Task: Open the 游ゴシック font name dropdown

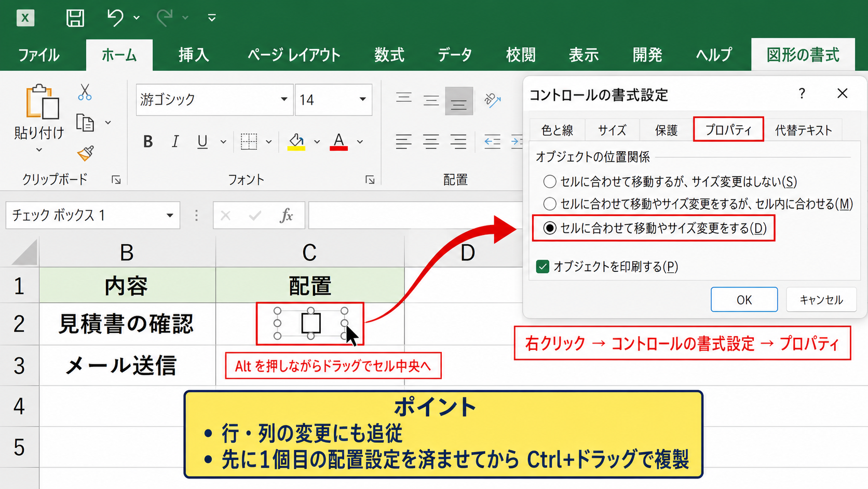Action: (284, 99)
